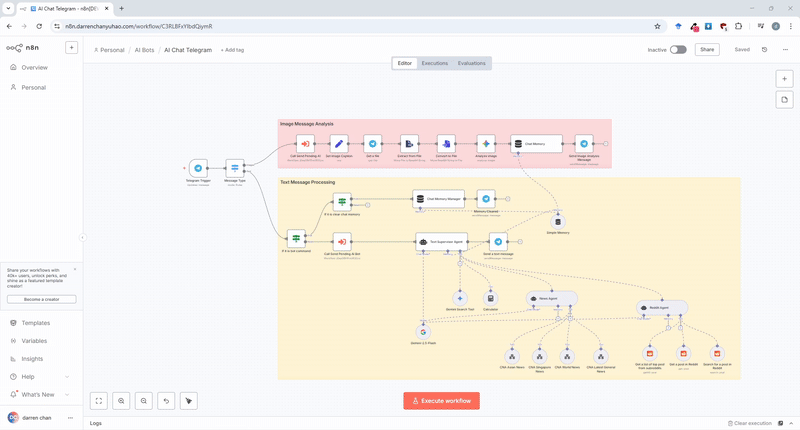
Task: Collapse the left sidebar
Action: pos(83,237)
